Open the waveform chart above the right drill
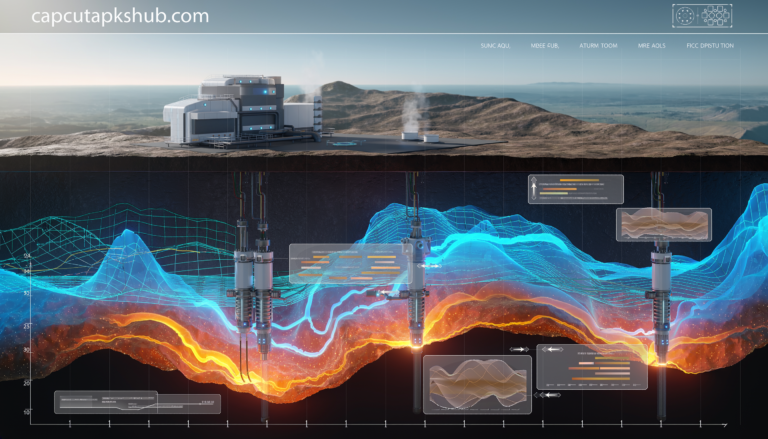 664,225
